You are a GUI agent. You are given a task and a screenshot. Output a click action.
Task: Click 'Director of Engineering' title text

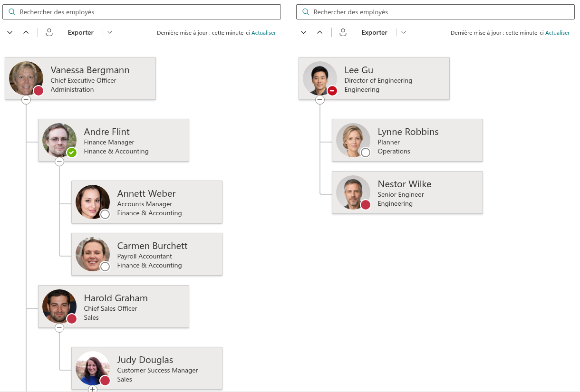coord(378,80)
